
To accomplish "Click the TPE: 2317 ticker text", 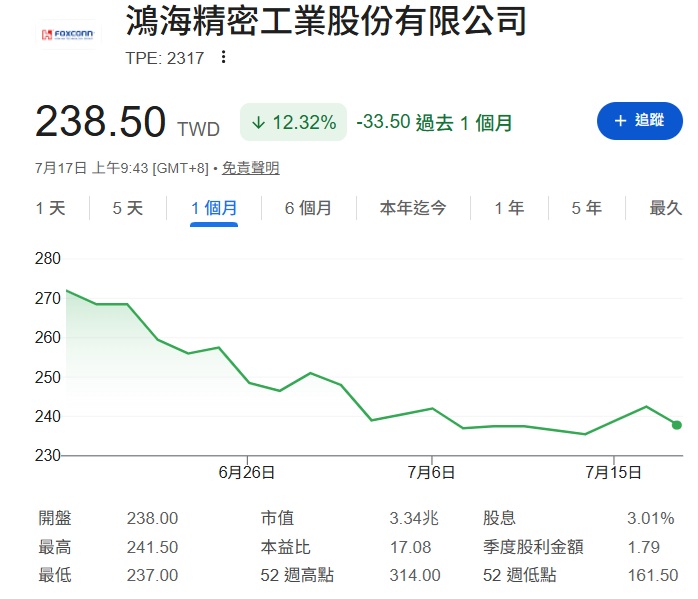I will pyautogui.click(x=165, y=58).
